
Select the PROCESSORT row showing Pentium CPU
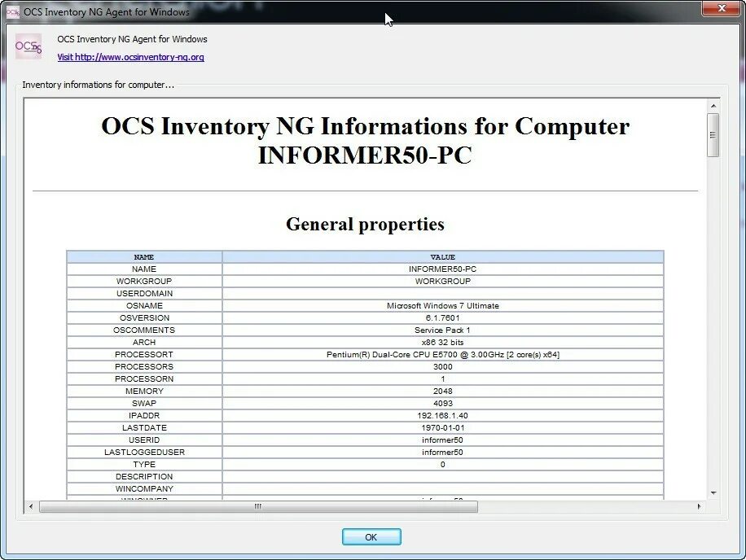pyautogui.click(x=443, y=354)
